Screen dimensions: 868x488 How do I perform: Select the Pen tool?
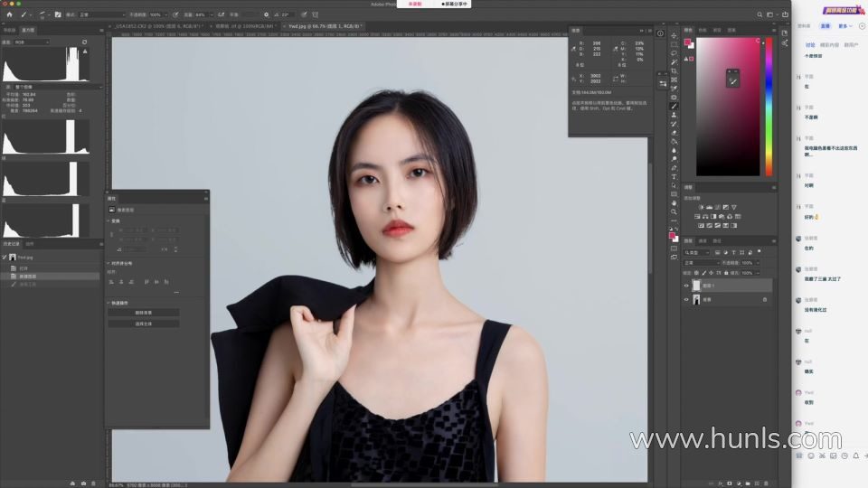point(674,168)
